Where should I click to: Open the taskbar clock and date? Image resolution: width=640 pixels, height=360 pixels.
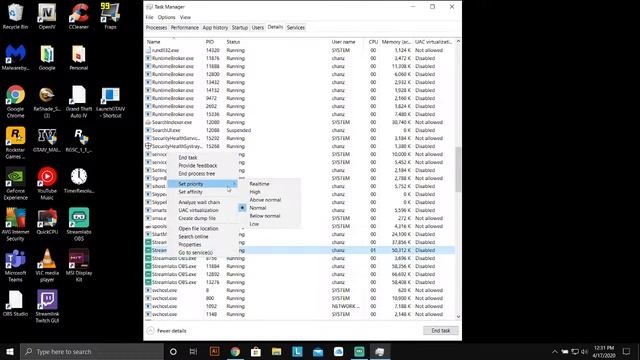(x=604, y=351)
